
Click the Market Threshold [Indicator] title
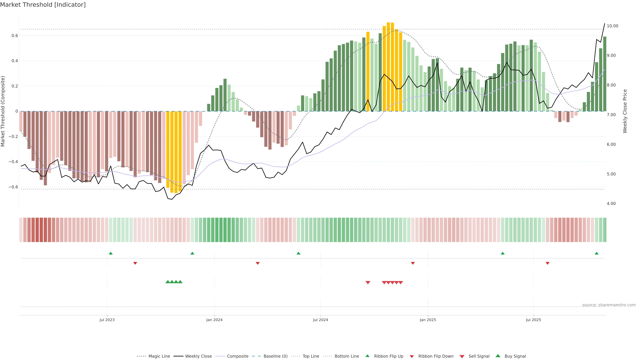pos(43,5)
